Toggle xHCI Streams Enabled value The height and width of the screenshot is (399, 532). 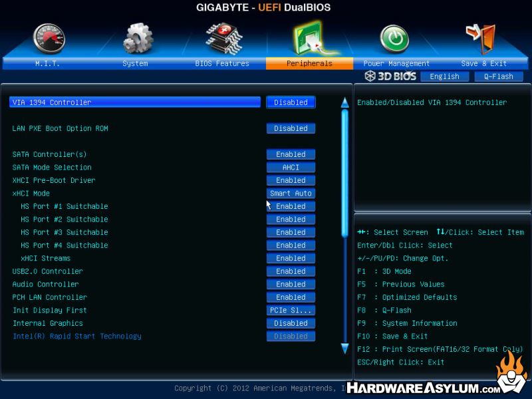click(291, 258)
